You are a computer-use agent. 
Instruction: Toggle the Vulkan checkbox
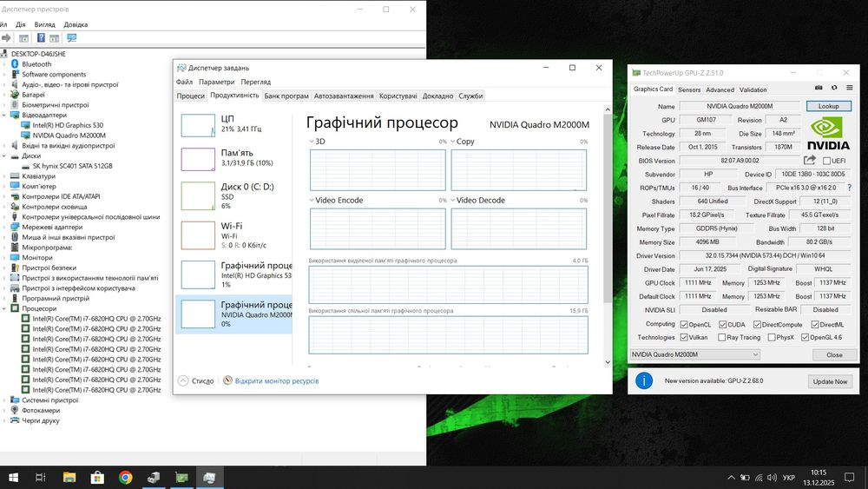coord(684,337)
